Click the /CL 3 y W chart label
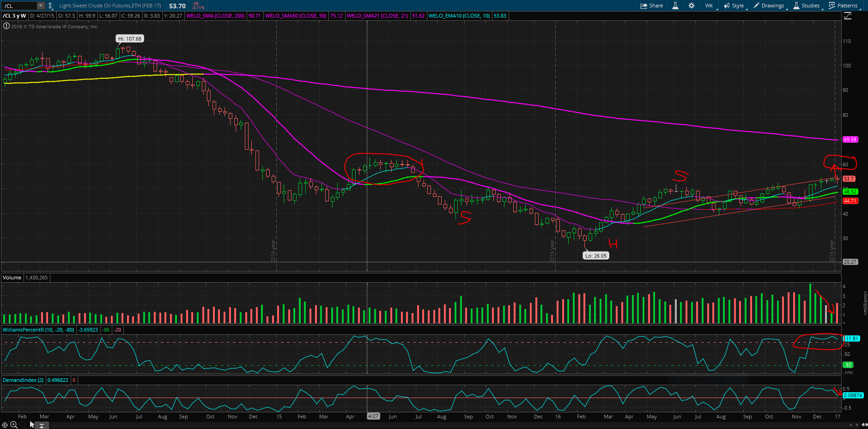 pyautogui.click(x=15, y=16)
